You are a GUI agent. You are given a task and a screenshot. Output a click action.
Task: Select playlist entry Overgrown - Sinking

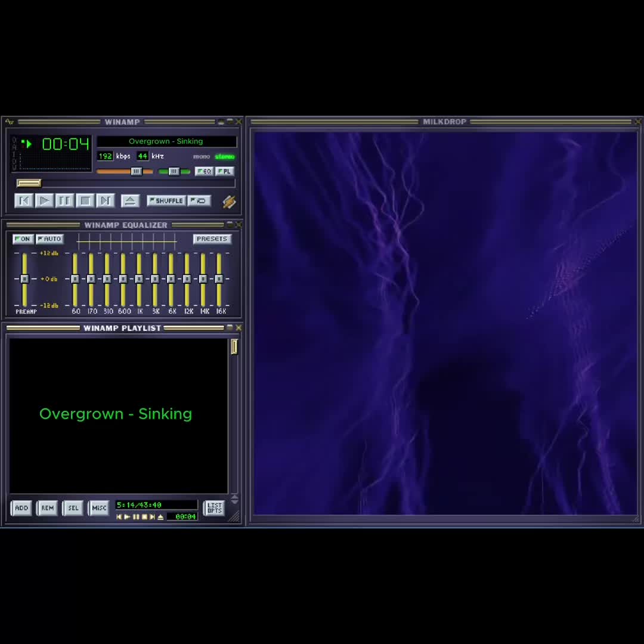pyautogui.click(x=116, y=414)
